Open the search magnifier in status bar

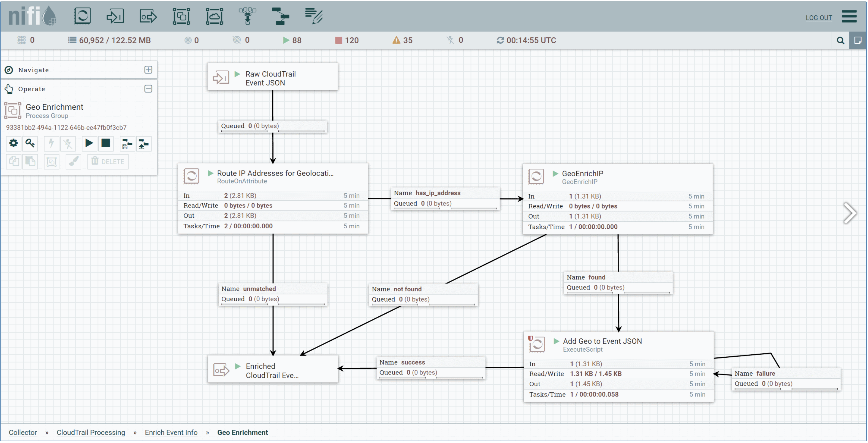[x=840, y=40]
